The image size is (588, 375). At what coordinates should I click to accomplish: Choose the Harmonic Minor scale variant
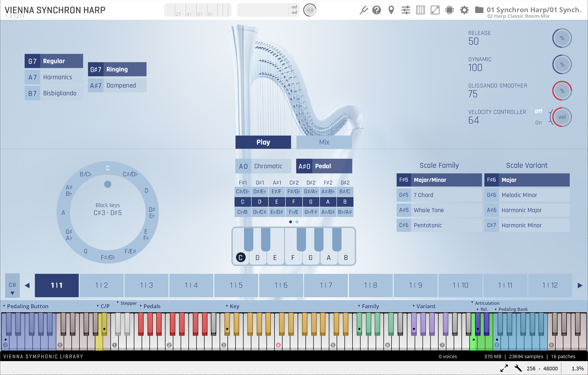click(527, 225)
